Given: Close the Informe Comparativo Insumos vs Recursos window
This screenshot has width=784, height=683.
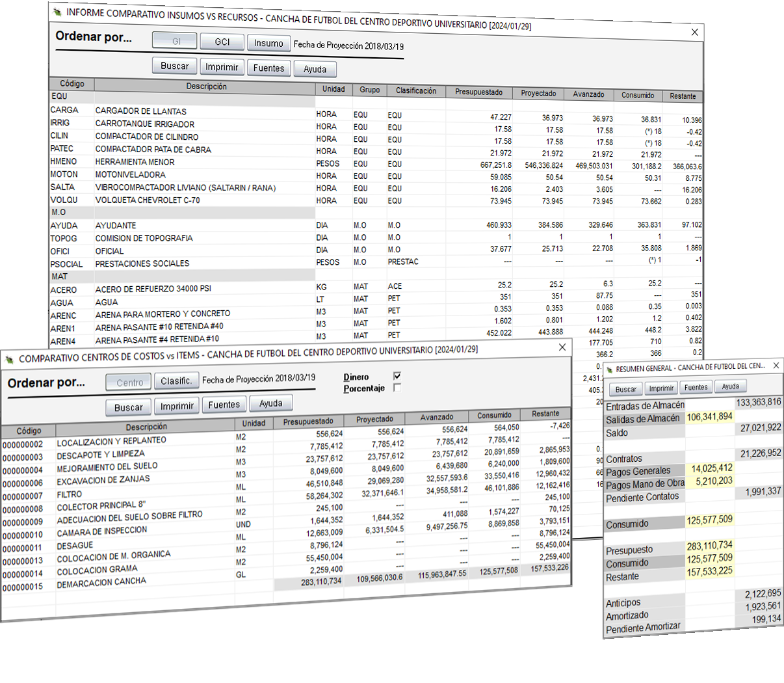Looking at the screenshot, I should [x=694, y=32].
